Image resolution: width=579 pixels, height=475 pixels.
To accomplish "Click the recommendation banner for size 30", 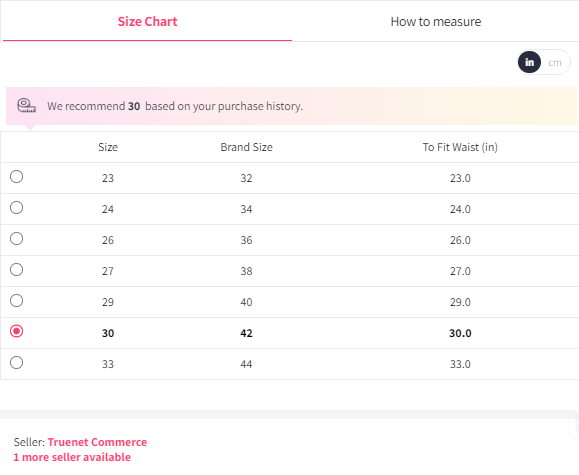I will coord(291,106).
